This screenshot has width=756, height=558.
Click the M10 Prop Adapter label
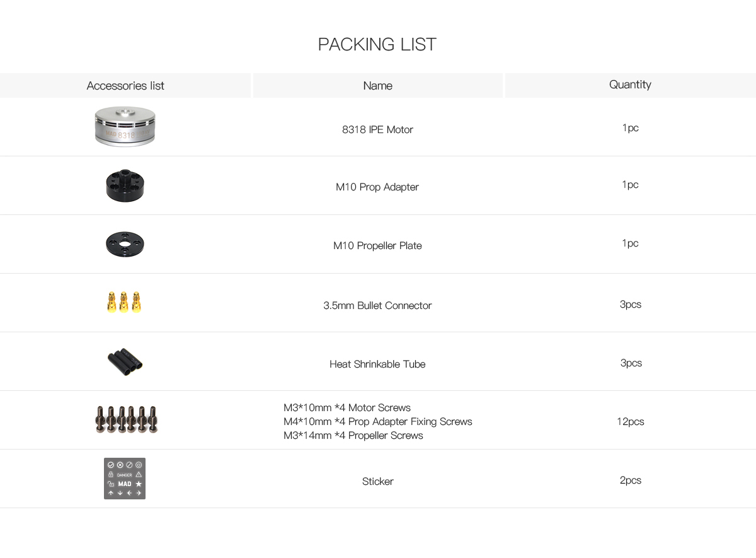coord(377,187)
